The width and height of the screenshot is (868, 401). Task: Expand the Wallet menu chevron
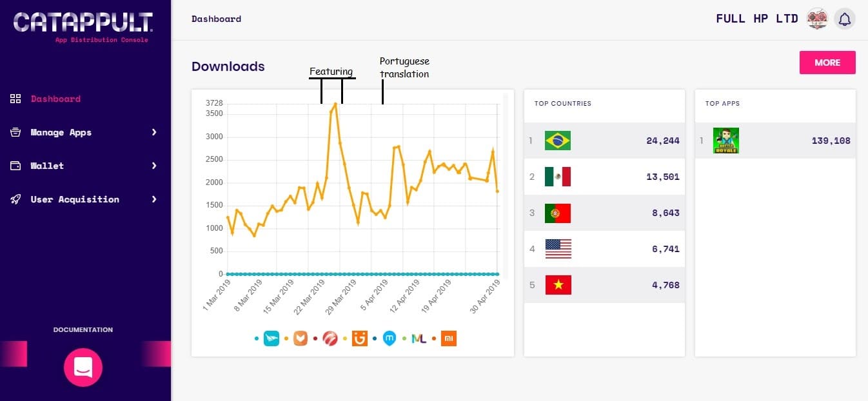154,166
